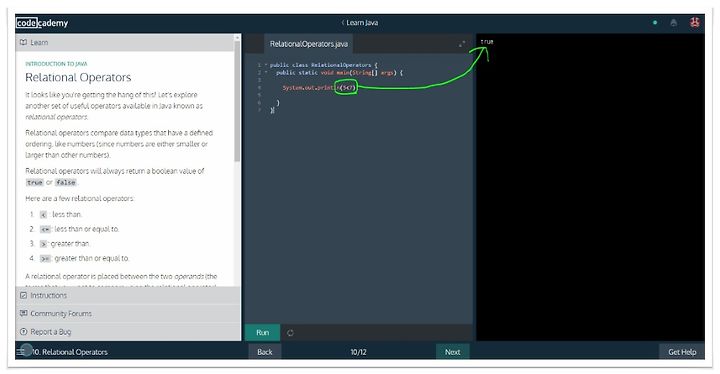Open Get Help
This screenshot has width=720, height=374.
click(682, 352)
